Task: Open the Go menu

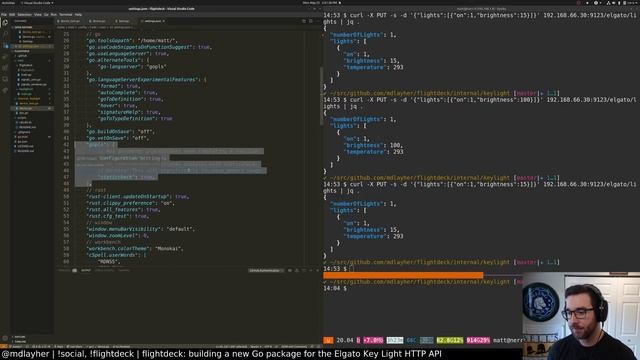Action: [46, 14]
